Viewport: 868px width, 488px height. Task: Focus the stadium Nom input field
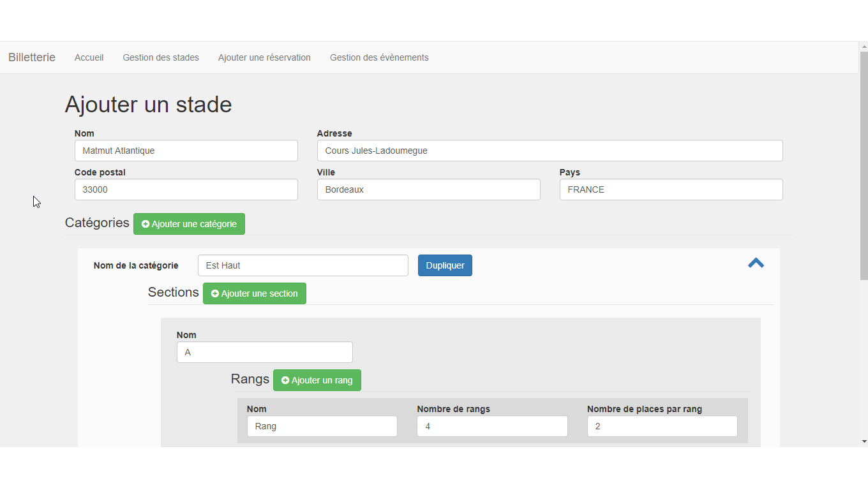[186, 151]
